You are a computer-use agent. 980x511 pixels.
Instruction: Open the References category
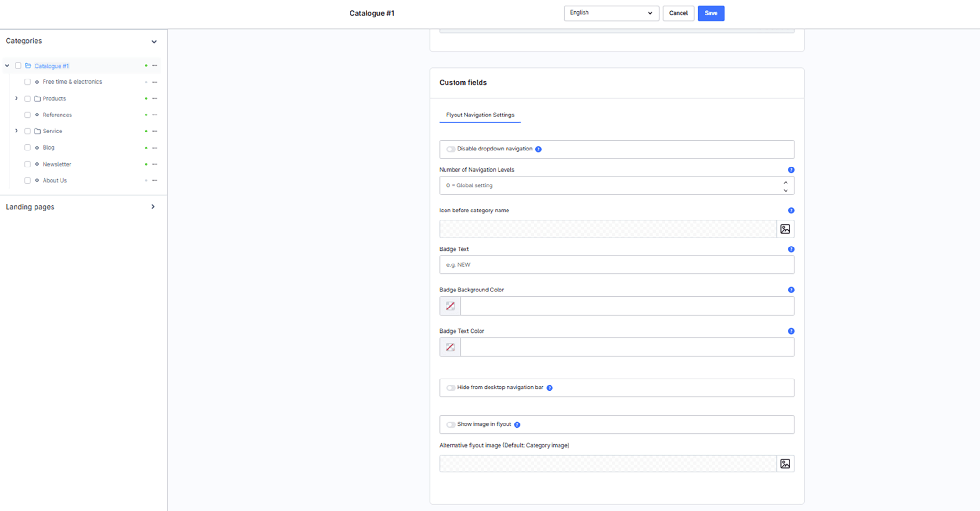coord(57,115)
